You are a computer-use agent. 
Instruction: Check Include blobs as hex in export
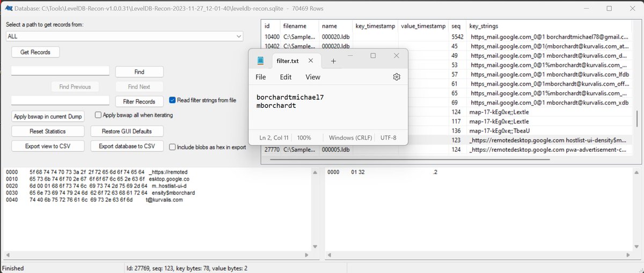(172, 146)
